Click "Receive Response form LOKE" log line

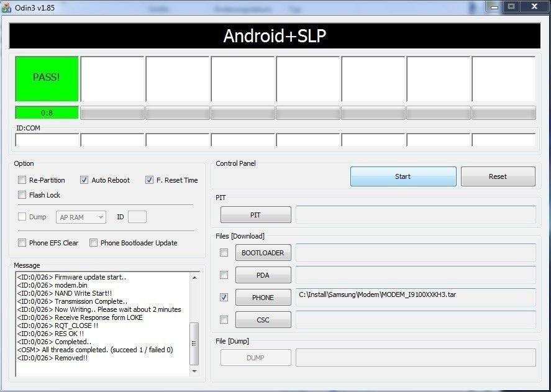[x=80, y=317]
